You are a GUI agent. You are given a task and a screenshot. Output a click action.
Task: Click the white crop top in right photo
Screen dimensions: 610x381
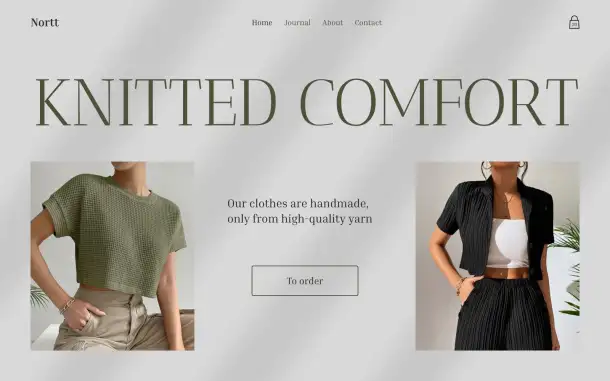(508, 243)
